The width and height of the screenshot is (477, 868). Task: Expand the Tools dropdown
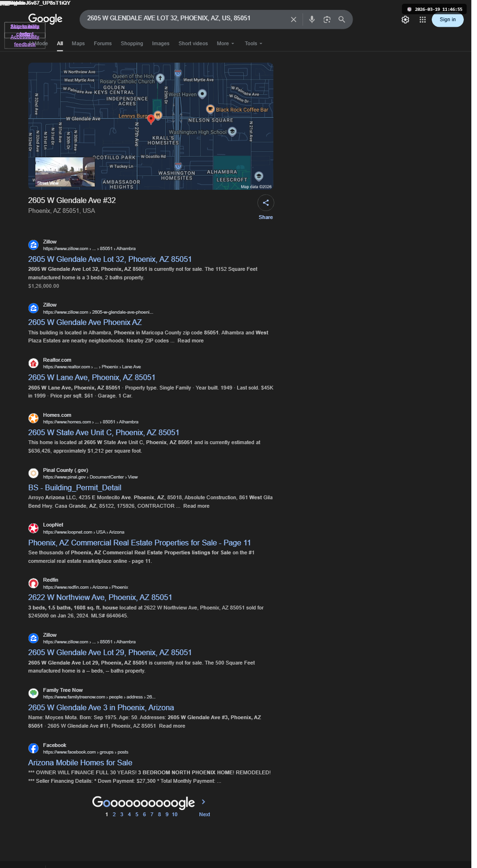[253, 43]
